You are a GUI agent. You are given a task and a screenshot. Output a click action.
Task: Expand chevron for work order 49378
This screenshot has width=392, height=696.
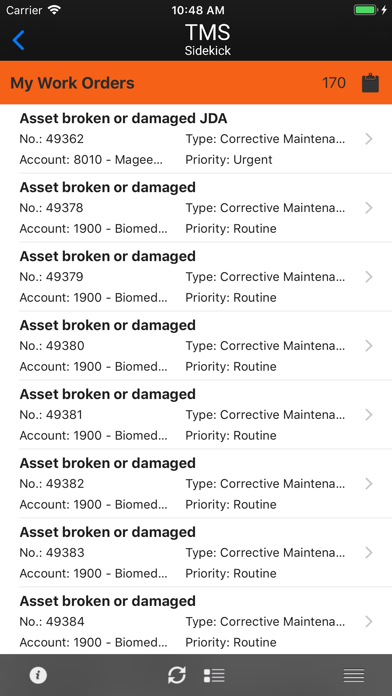[368, 208]
